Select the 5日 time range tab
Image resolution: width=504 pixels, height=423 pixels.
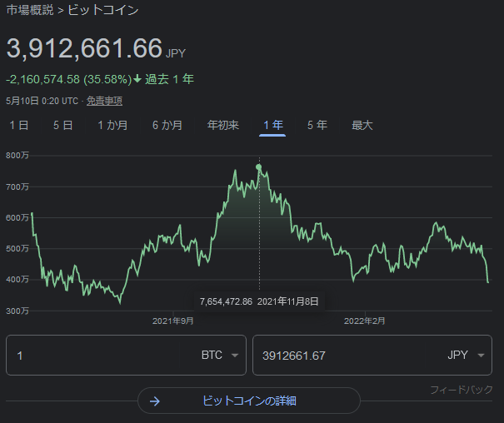coord(63,125)
